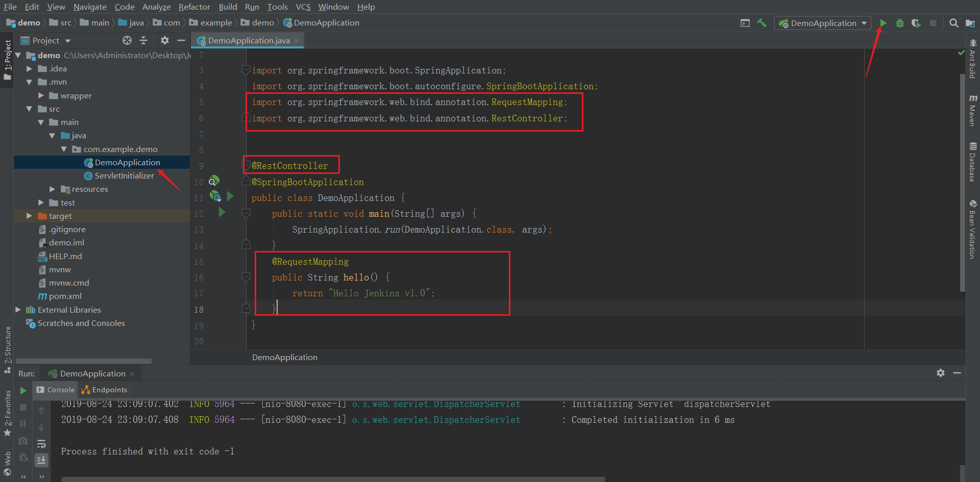Click Run with Coverage icon
The width and height of the screenshot is (980, 482).
tap(916, 23)
